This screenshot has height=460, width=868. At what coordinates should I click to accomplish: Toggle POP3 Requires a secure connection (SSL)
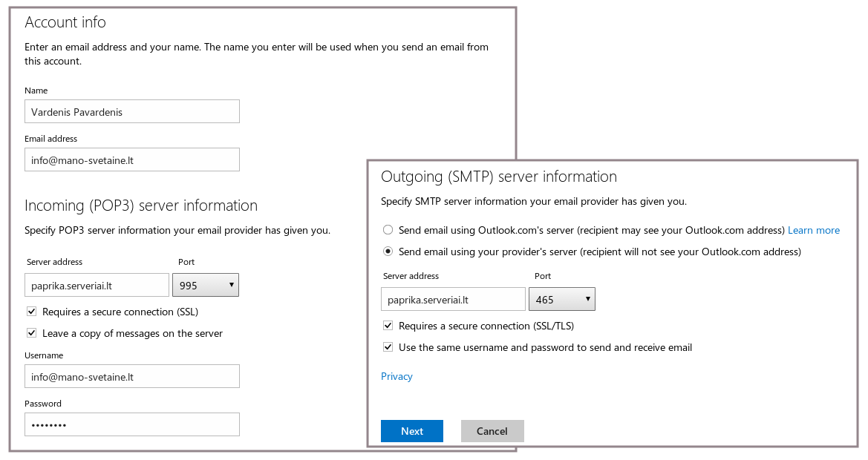pyautogui.click(x=31, y=312)
